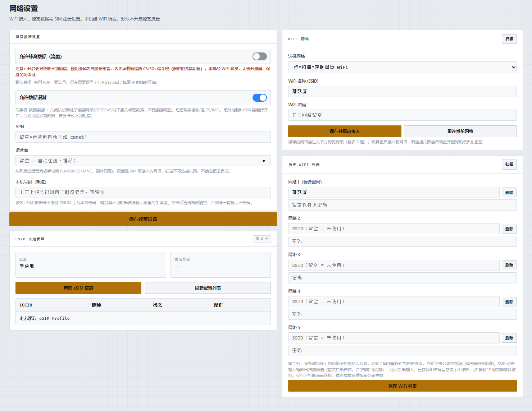Click the 'ESIM 本地管理' panel heading
532x411 pixels.
pyautogui.click(x=30, y=239)
